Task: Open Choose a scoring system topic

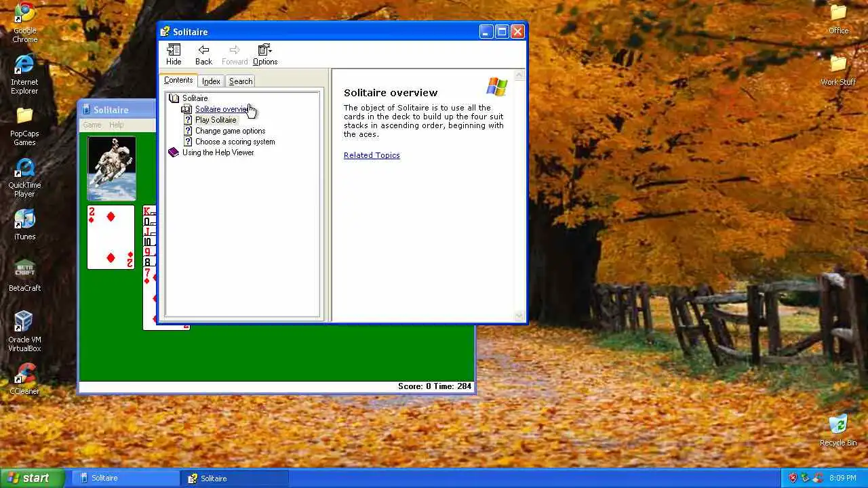Action: [235, 142]
